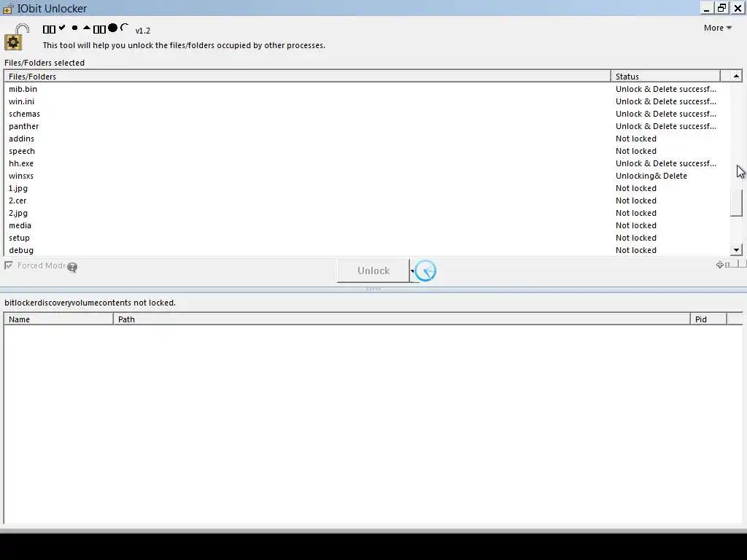Click the Not locked status for 2.jpg
747x560 pixels.
coord(636,213)
